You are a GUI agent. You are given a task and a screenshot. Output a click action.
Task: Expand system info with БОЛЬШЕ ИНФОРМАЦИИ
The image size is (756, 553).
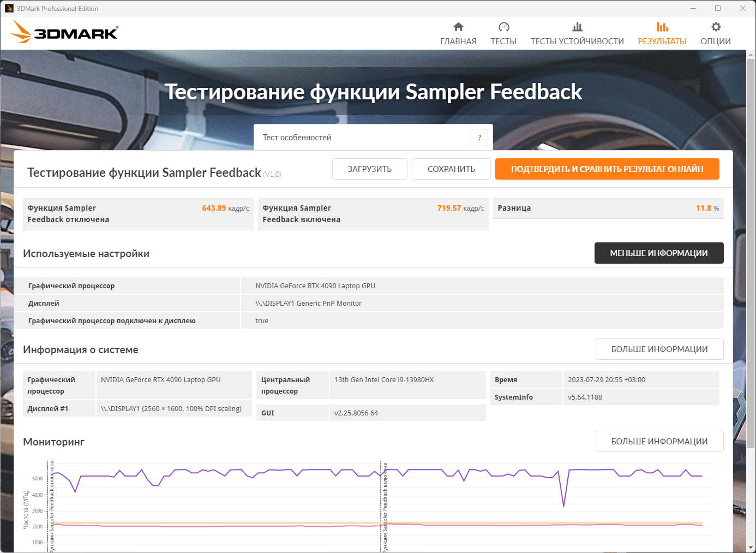659,349
